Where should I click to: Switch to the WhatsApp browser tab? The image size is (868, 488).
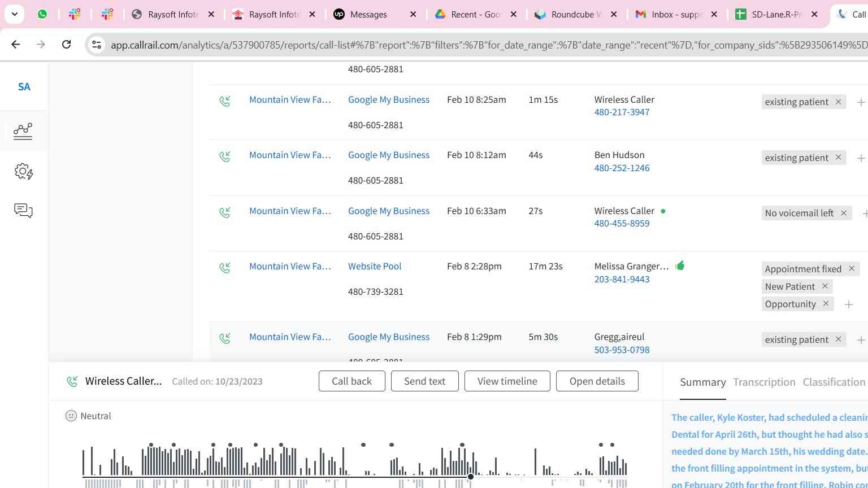[x=42, y=14]
